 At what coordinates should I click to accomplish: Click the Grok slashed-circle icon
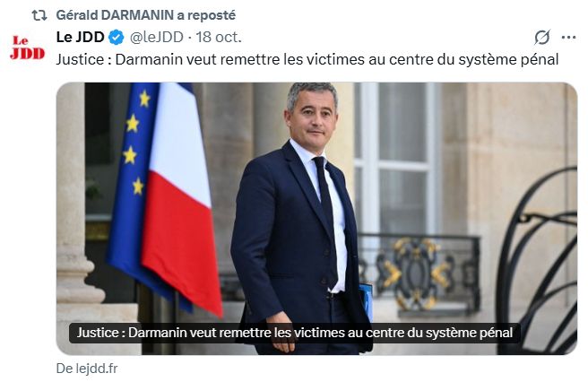pos(542,37)
